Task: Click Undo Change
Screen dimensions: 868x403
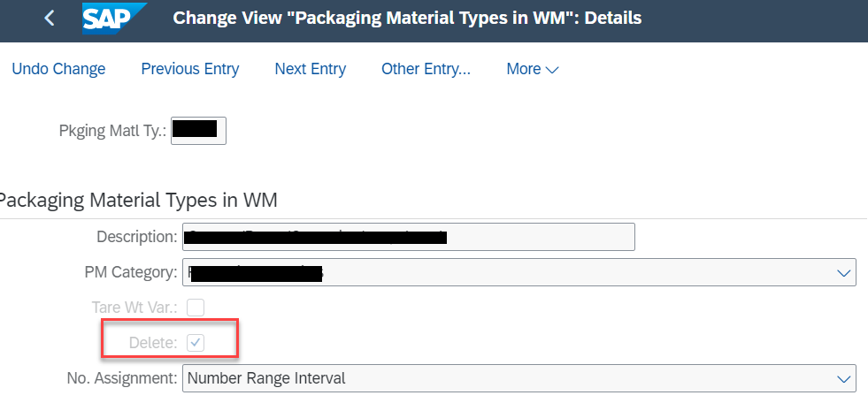Action: tap(58, 69)
